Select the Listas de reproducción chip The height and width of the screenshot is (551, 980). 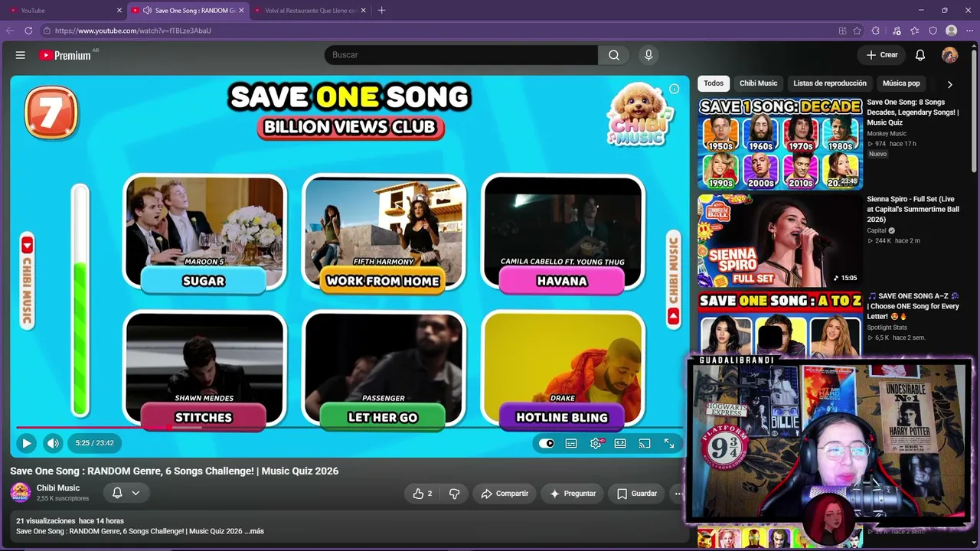(x=830, y=83)
